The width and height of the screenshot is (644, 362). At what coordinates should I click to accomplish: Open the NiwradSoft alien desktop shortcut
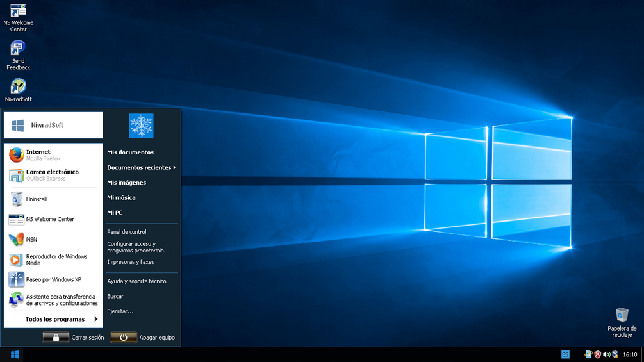pyautogui.click(x=18, y=90)
